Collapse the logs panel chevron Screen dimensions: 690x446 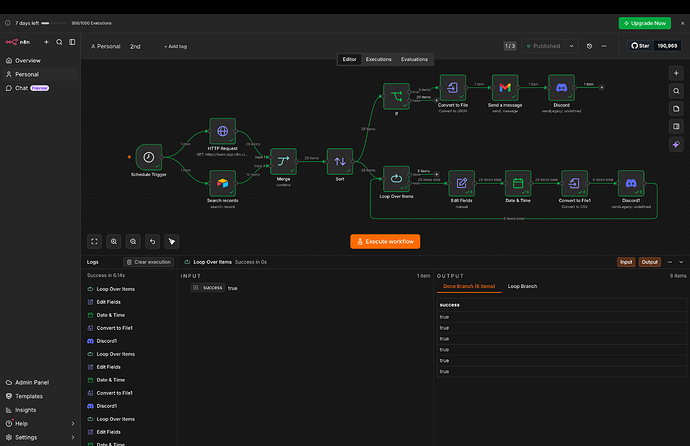(681, 262)
